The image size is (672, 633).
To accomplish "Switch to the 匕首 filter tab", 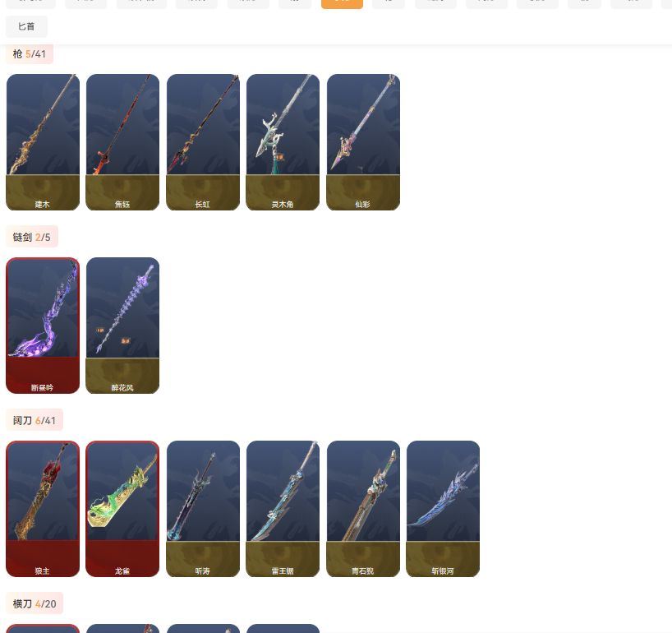I will click(x=26, y=26).
